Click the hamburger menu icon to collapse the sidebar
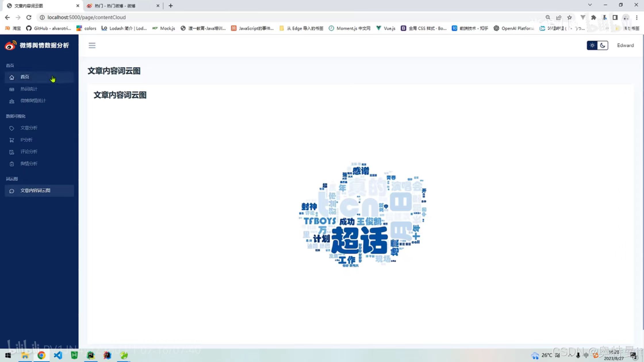Viewport: 644px width, 362px height. (92, 45)
